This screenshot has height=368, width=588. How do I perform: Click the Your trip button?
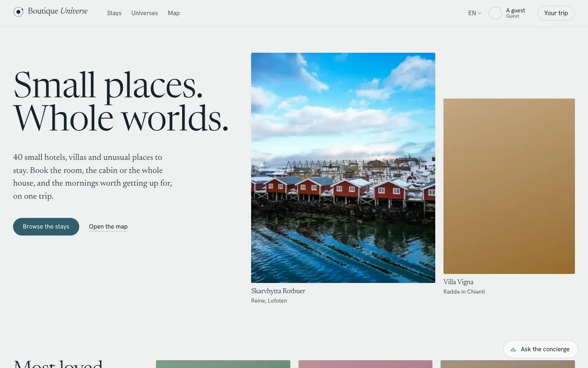tap(556, 13)
